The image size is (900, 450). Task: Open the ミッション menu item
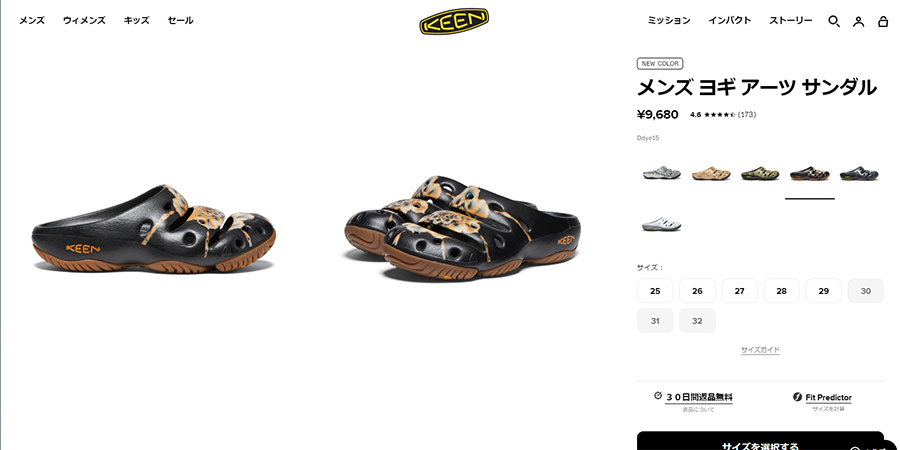[669, 20]
